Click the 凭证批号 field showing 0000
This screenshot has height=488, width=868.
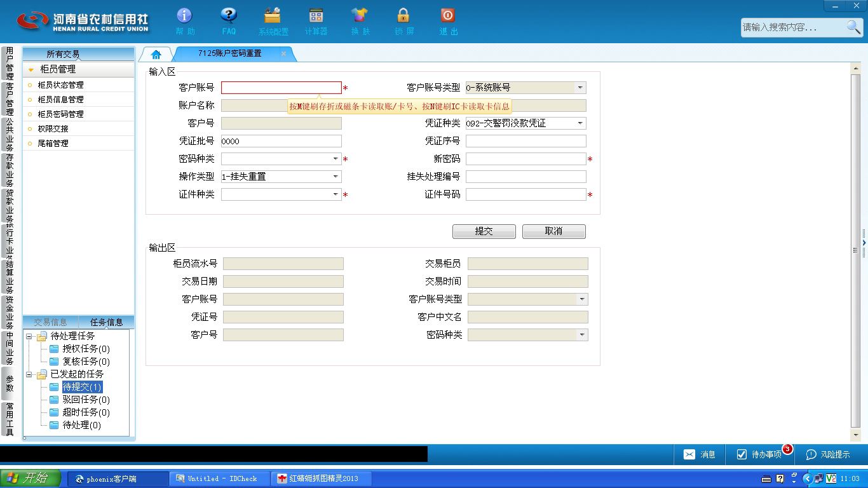tap(281, 141)
